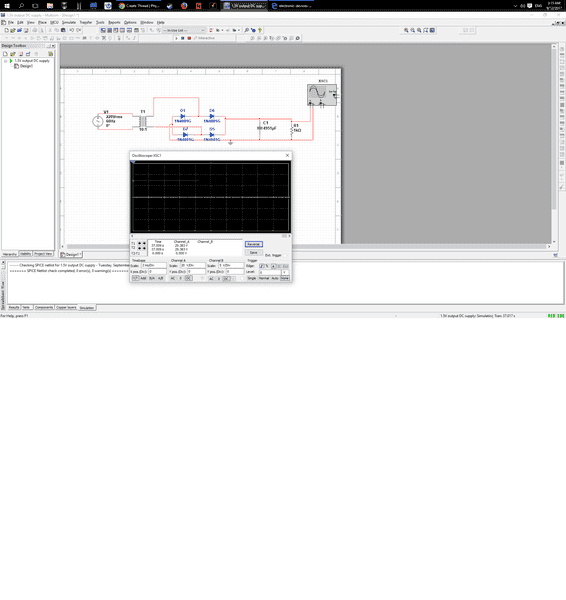This screenshot has width=566, height=600.
Task: Switch to the Components spreadsheet tab
Action: point(44,307)
